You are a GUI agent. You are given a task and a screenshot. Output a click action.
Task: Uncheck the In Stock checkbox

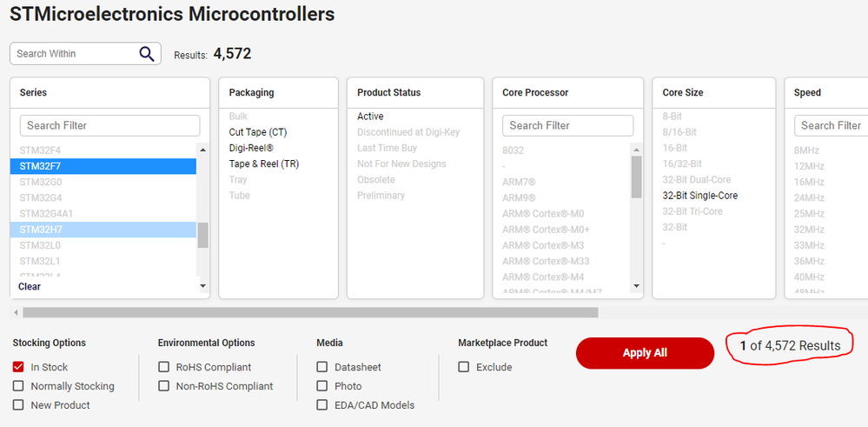18,367
